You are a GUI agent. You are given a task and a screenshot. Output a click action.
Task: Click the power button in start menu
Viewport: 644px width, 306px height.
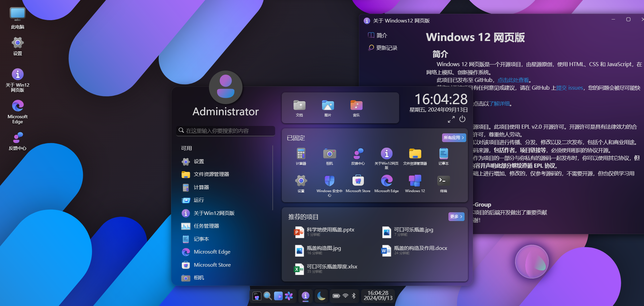[462, 119]
